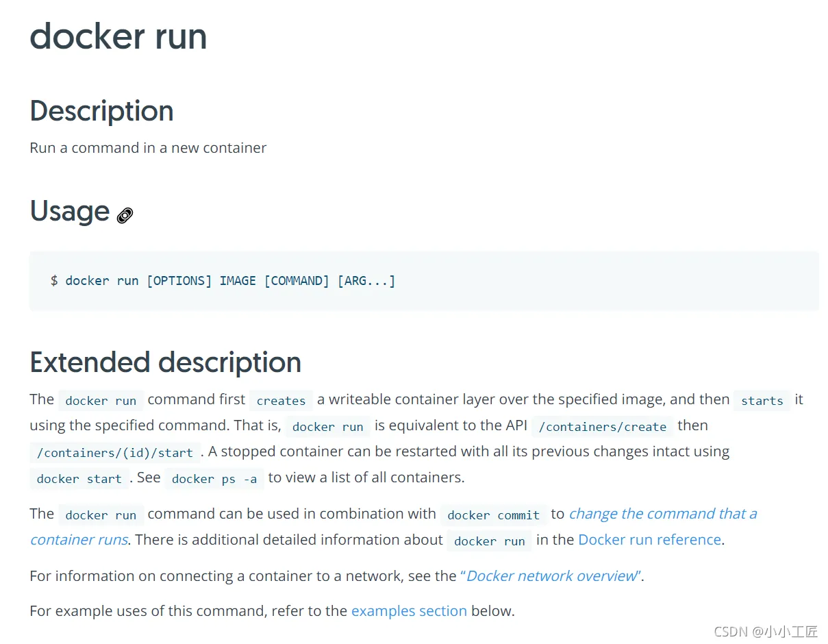This screenshot has height=644, width=828.
Task: Click 'docker run' code before Docker run reference
Action: click(x=489, y=541)
